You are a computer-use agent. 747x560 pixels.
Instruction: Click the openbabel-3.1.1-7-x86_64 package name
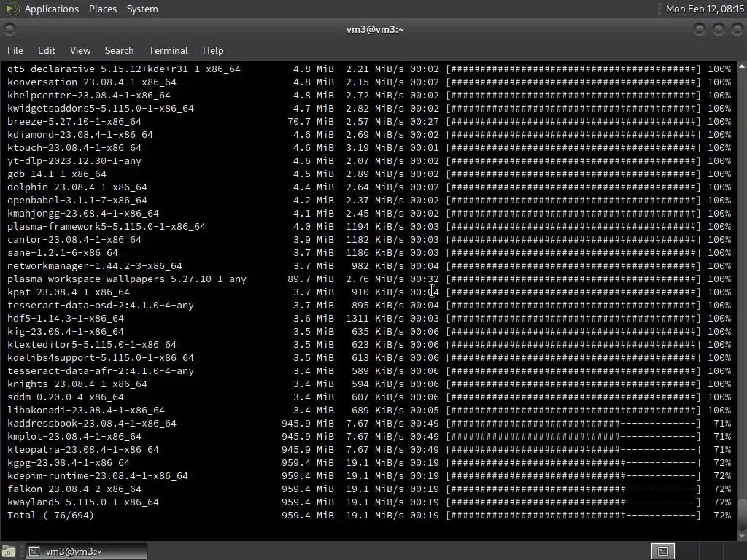click(77, 200)
